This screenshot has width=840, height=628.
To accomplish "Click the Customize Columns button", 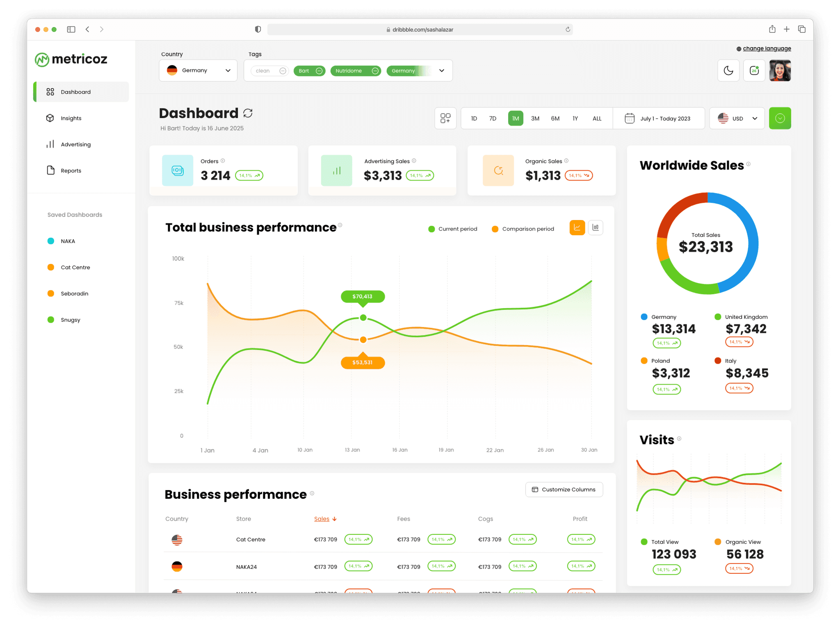I will [x=564, y=490].
